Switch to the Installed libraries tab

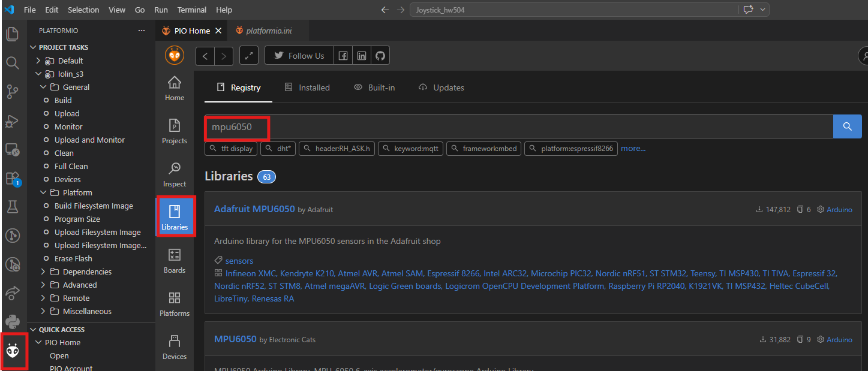(307, 88)
